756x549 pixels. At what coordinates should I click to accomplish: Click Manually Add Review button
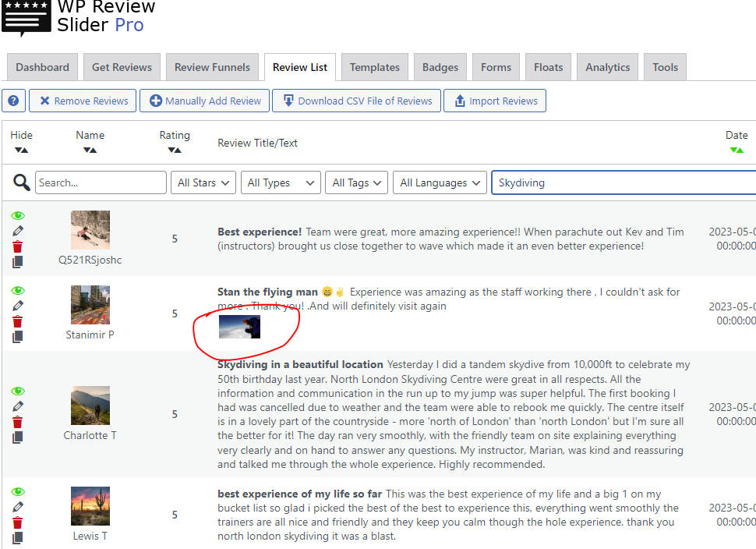coord(204,101)
